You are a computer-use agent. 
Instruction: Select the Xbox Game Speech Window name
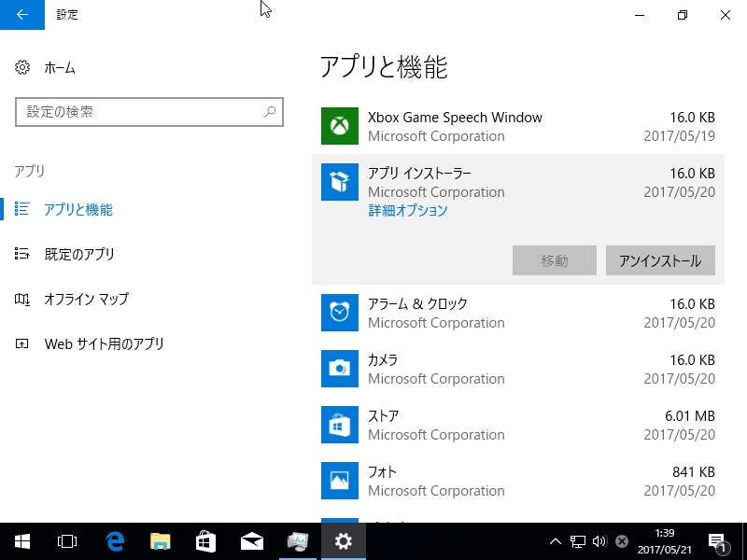pos(455,118)
